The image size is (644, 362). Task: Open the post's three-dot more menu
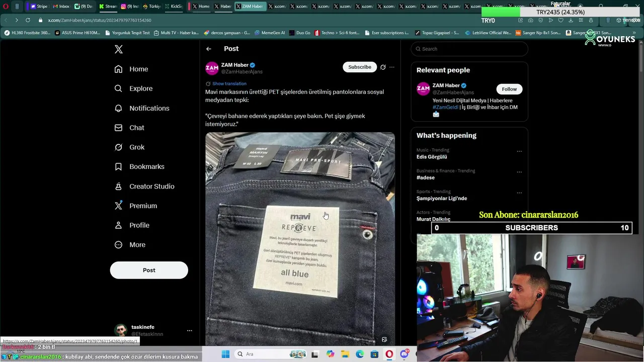point(392,67)
